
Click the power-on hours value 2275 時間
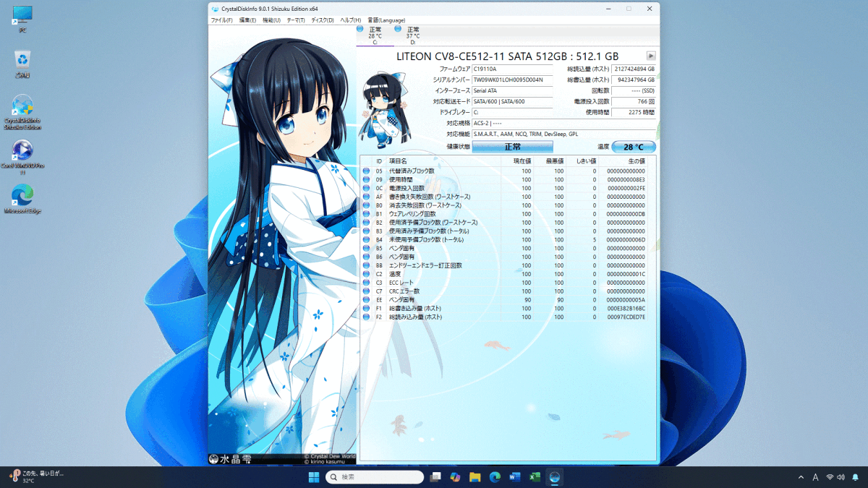pos(634,112)
